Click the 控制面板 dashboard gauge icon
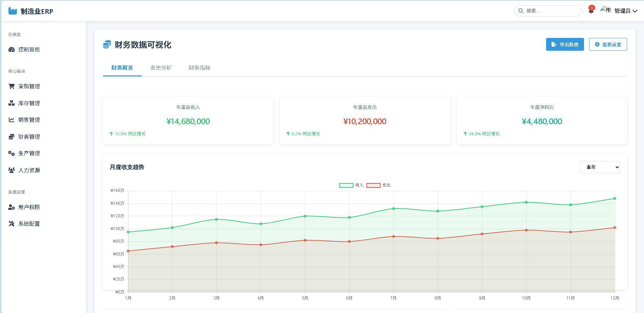 click(x=12, y=49)
